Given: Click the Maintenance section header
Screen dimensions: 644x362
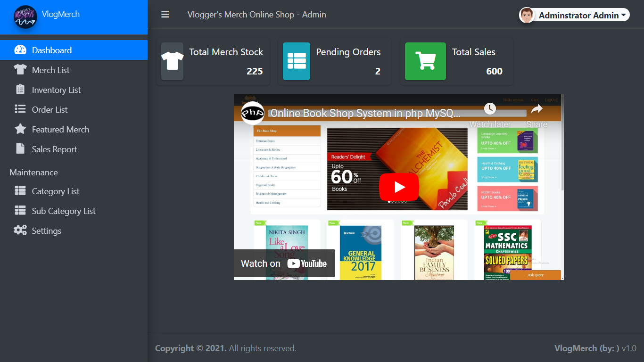Looking at the screenshot, I should [x=33, y=173].
